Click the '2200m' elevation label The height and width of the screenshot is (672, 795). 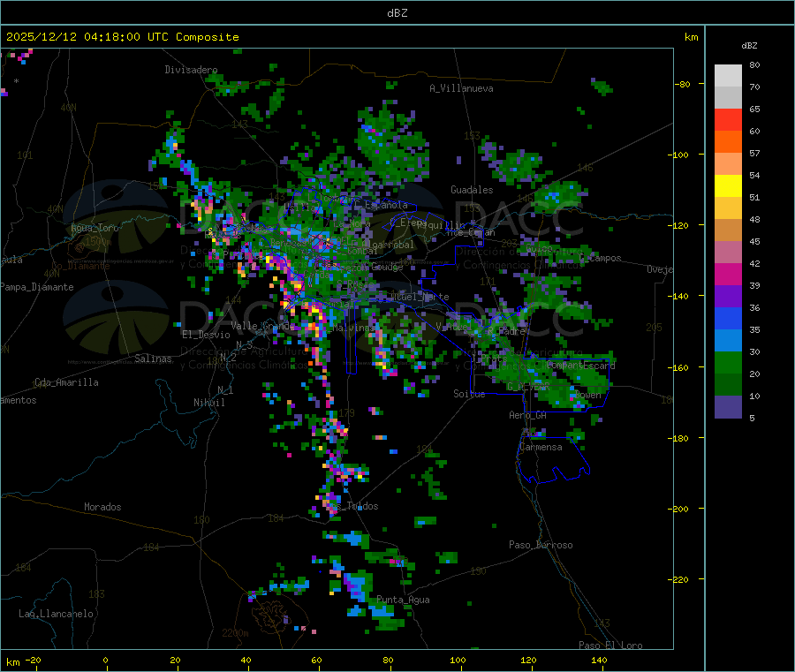coord(235,633)
